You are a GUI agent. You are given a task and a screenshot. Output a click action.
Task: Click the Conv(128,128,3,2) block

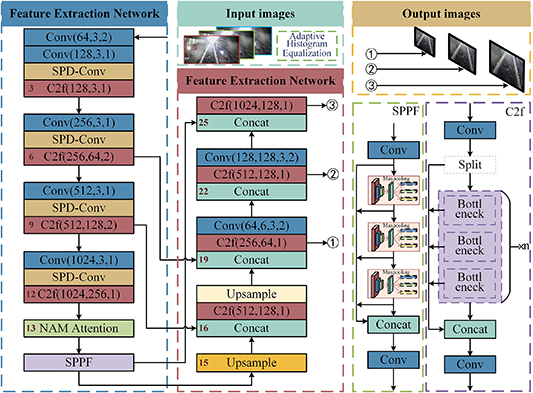pos(252,157)
